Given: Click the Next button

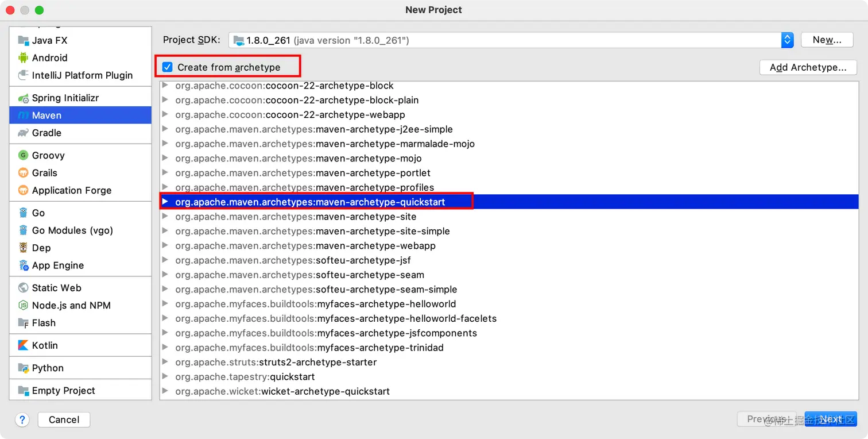Looking at the screenshot, I should [831, 419].
